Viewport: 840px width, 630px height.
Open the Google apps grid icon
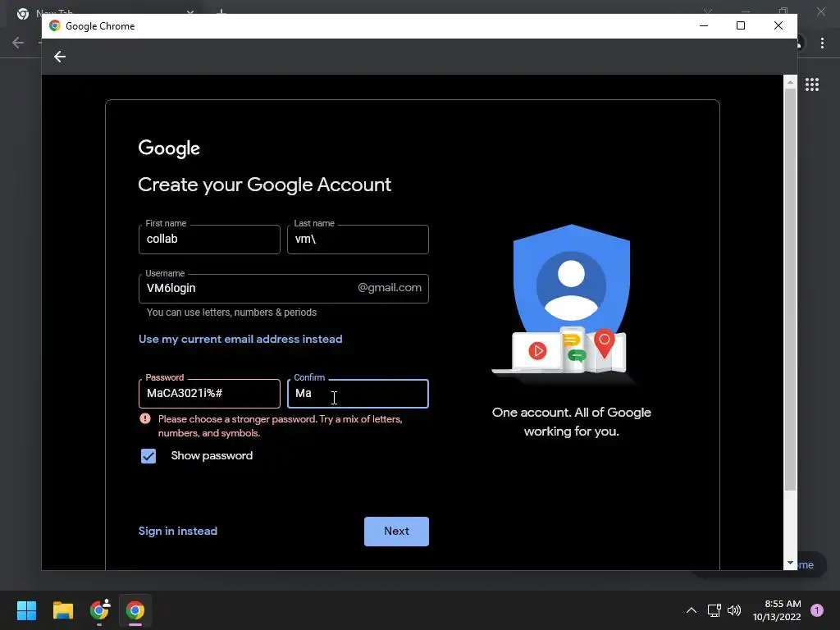[811, 84]
